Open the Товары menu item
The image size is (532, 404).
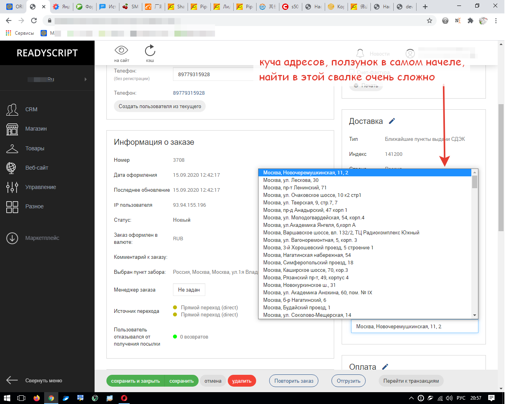[35, 148]
